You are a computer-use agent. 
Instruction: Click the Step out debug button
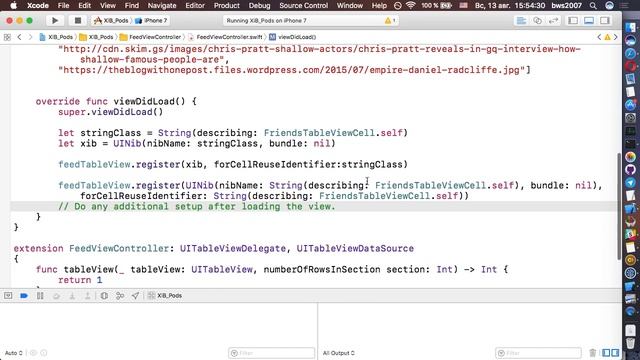[87, 296]
